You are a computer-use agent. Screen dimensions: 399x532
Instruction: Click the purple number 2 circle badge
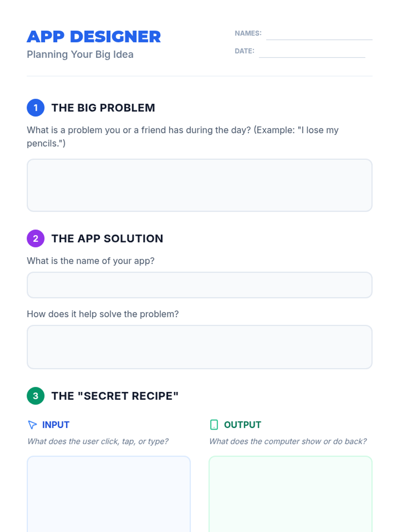pos(36,238)
